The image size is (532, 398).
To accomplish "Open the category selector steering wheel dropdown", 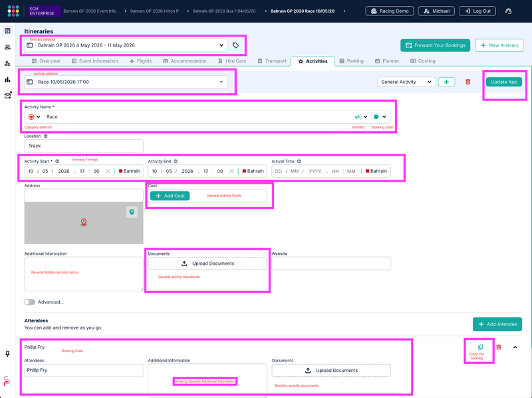I will 35,117.
